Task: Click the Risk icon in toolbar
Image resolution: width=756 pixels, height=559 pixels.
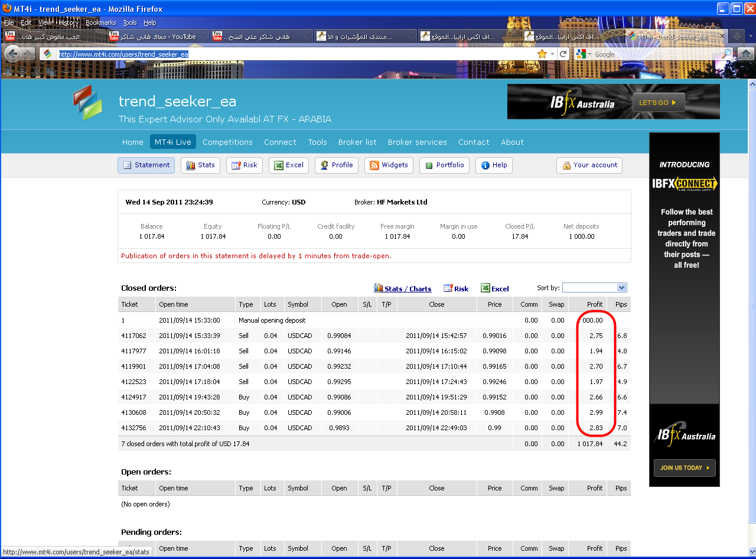Action: [236, 165]
